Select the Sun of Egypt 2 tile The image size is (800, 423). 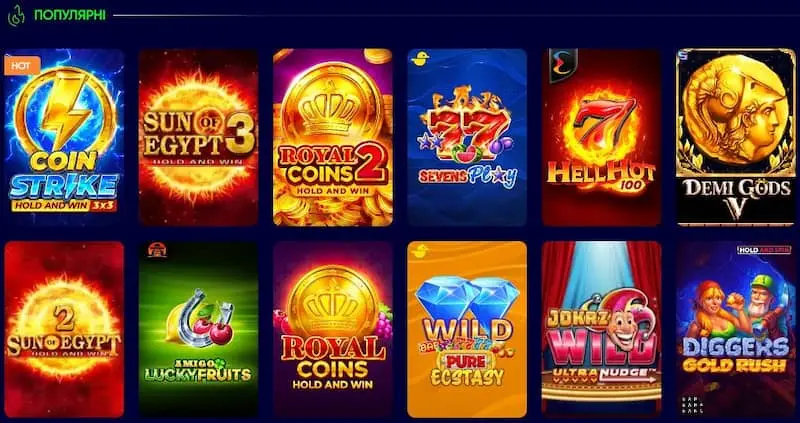pos(64,330)
